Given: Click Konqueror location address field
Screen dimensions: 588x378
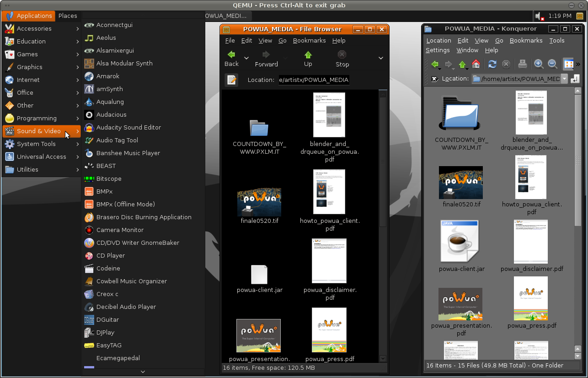Looking at the screenshot, I should click(516, 79).
